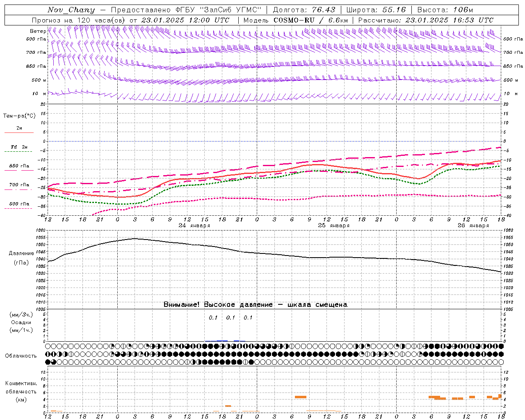Click the (км) unit under Конвективн. облачность
The height and width of the screenshot is (420, 525).
click(x=21, y=399)
